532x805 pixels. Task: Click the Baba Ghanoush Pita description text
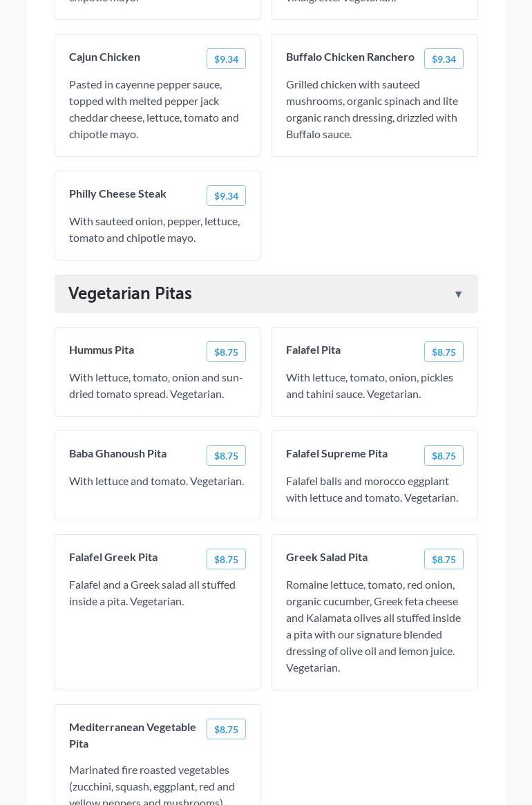pyautogui.click(x=156, y=481)
